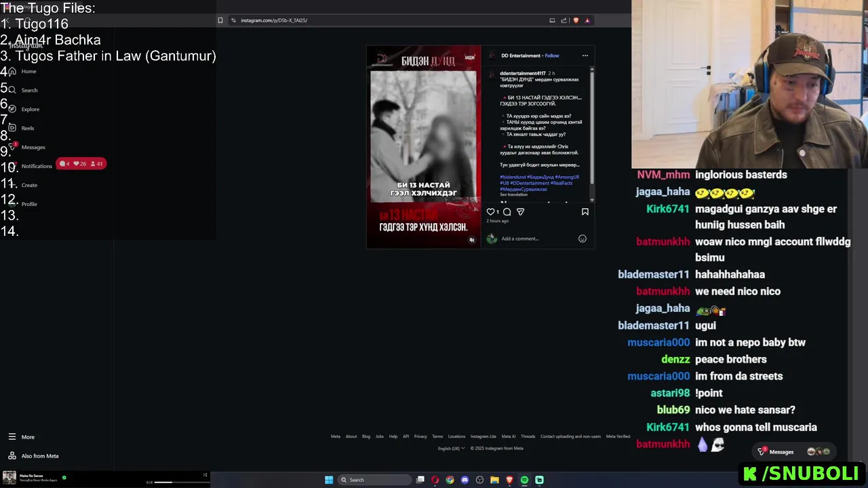Screen dimensions: 868x488
Task: Open Chrome icon in taskbar
Action: point(450,480)
